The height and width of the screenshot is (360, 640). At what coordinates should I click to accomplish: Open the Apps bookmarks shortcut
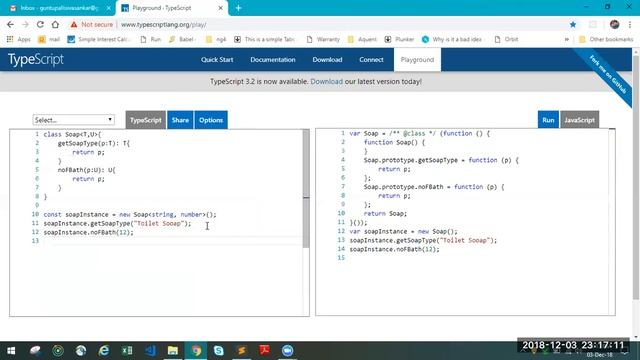click(x=19, y=39)
